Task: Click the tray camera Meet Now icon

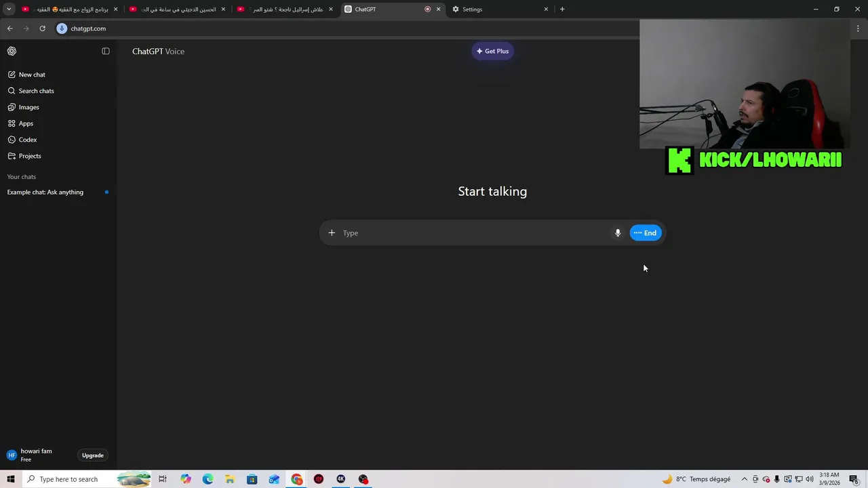Action: [x=755, y=479]
